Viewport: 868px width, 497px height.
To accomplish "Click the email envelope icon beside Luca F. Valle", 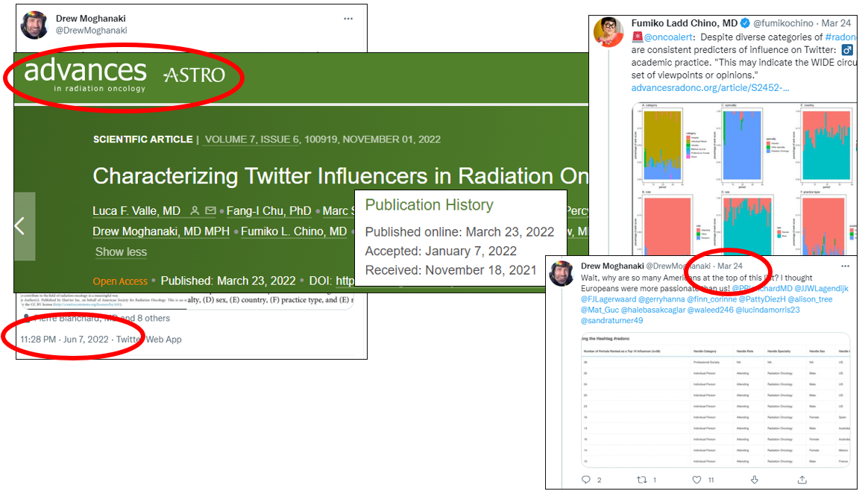I will (210, 211).
